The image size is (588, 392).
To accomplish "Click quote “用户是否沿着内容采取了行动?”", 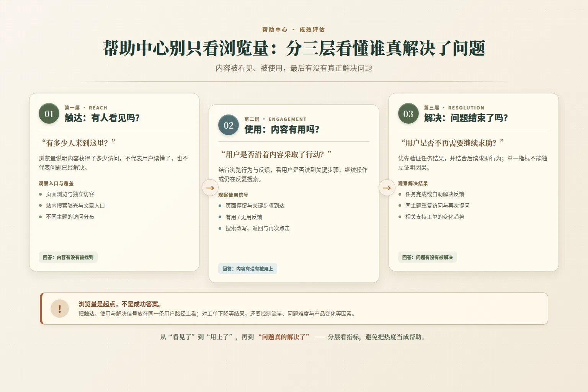I will [x=276, y=155].
